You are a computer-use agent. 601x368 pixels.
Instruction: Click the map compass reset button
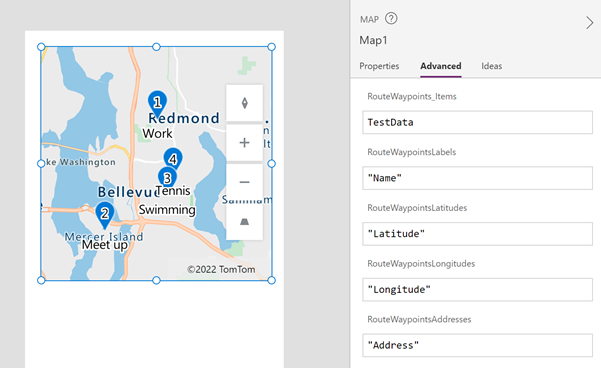pos(245,103)
